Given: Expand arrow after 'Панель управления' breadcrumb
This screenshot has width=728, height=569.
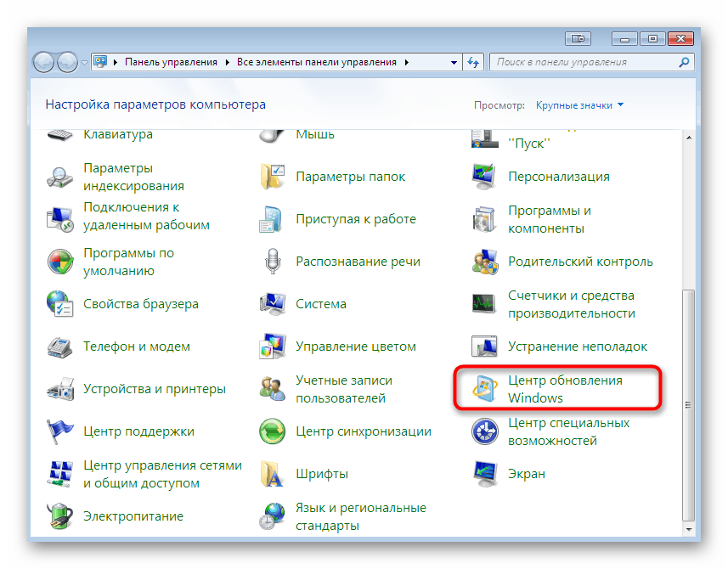Looking at the screenshot, I should coord(227,62).
